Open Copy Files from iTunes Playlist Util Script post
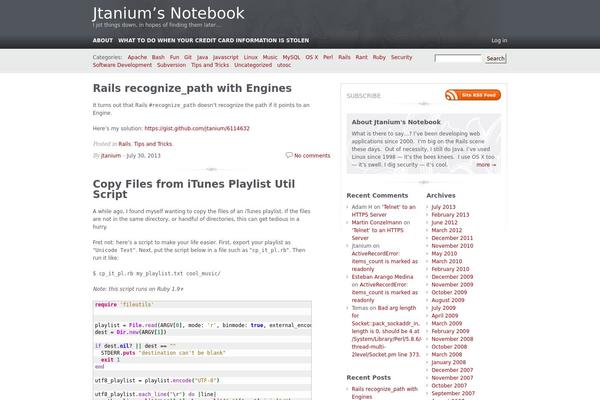This screenshot has width=600, height=400. pos(194,189)
